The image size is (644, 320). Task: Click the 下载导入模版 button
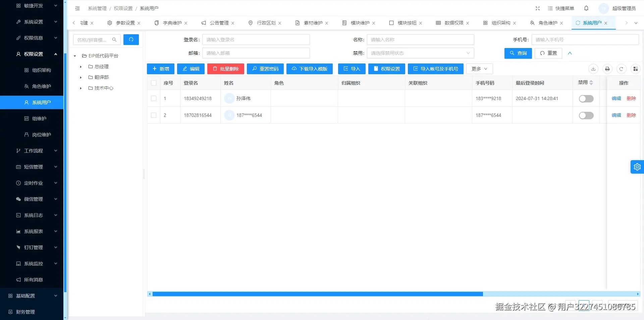point(310,69)
